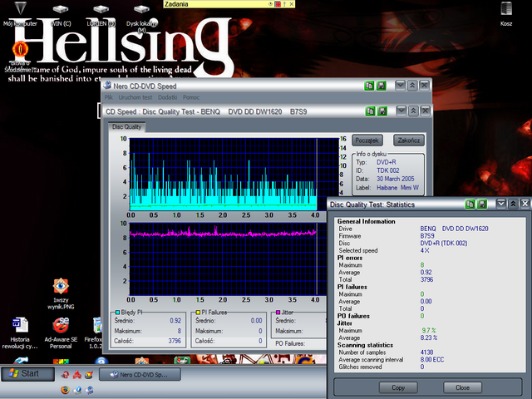
Task: Open the WIN (C) drive icon
Action: [61, 13]
